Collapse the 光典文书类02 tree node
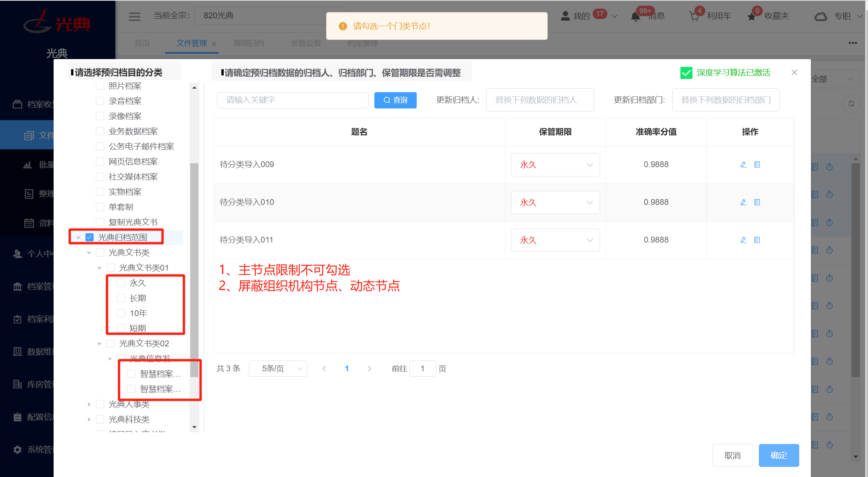Viewport: 868px width, 477px height. point(99,344)
